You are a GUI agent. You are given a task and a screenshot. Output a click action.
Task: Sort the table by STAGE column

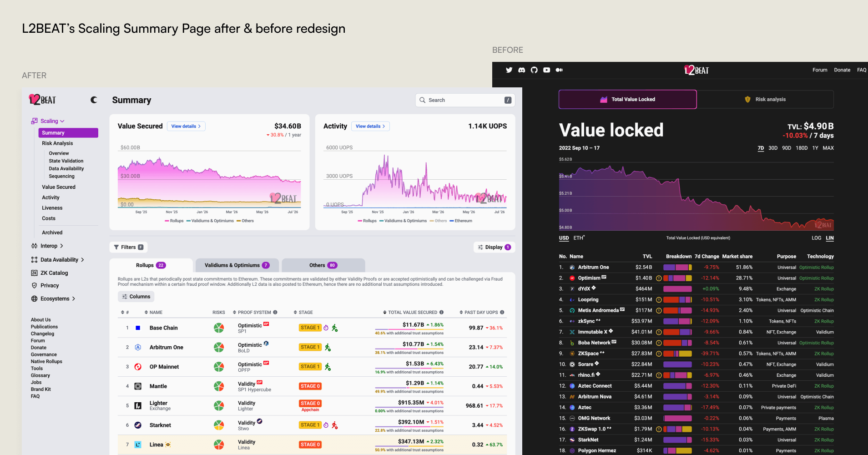[x=303, y=312]
